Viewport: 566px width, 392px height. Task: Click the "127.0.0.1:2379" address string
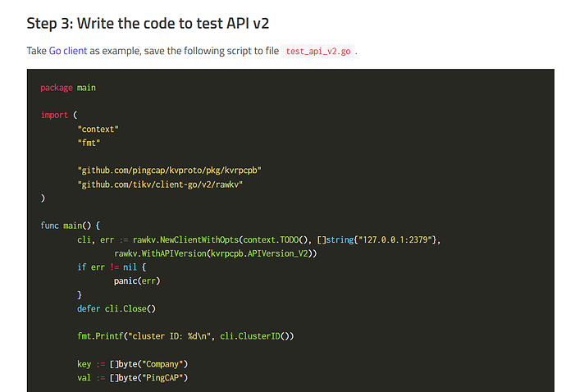point(395,239)
